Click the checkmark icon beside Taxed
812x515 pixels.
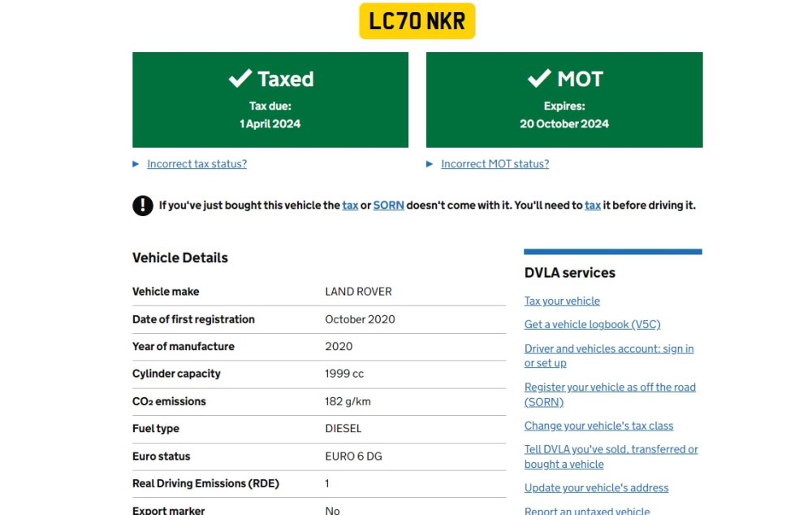pos(240,78)
